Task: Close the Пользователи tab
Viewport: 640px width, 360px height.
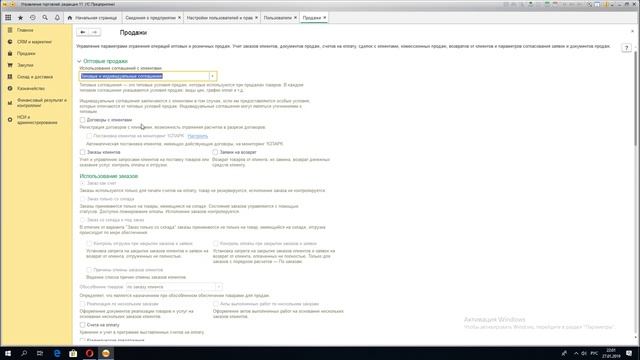Action: coord(295,18)
